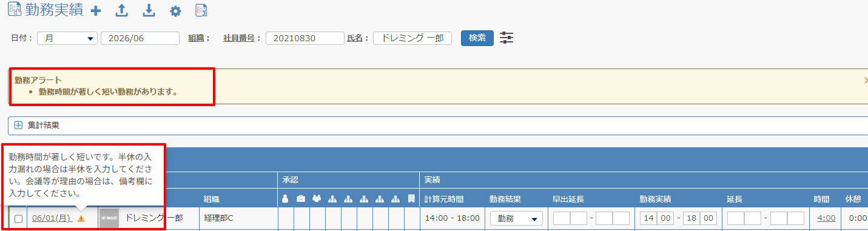Click the 2026/06 date input field
Image resolution: width=868 pixels, height=231 pixels.
pyautogui.click(x=140, y=38)
